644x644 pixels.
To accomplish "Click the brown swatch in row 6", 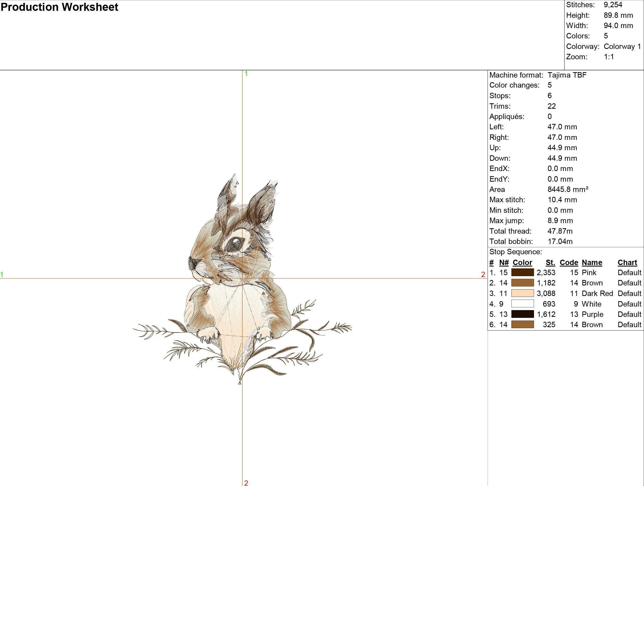I will click(522, 324).
